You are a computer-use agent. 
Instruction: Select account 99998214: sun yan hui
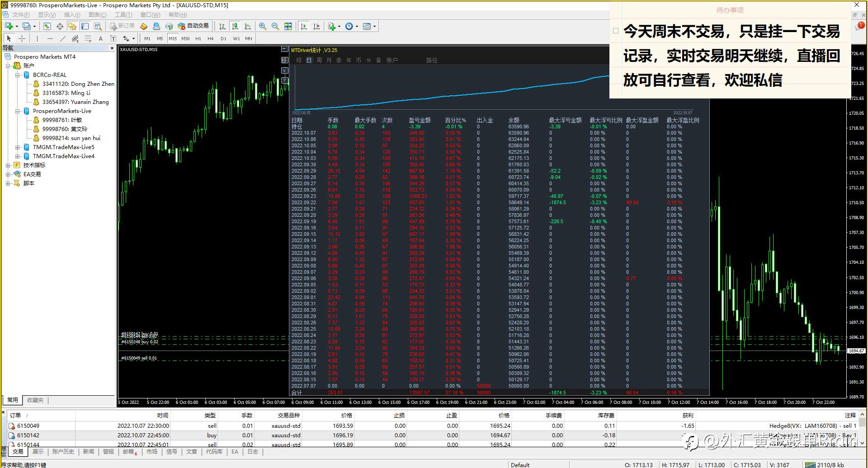(x=71, y=138)
